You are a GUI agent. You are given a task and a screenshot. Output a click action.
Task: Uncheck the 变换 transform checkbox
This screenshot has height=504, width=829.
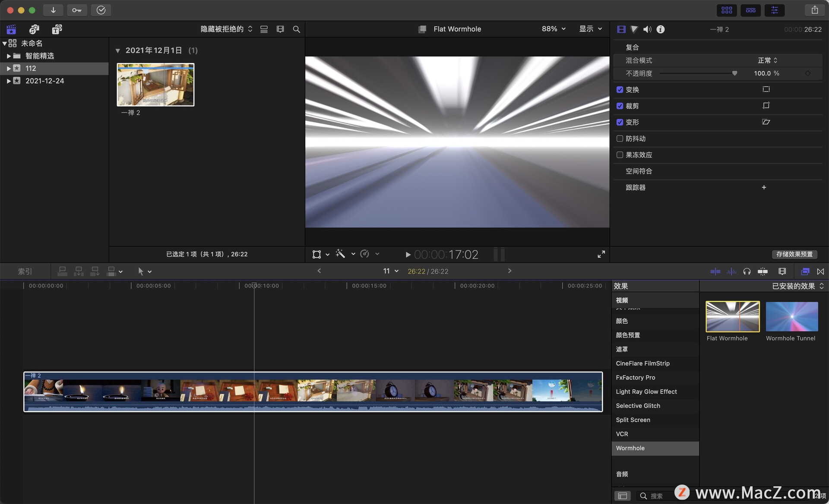click(x=620, y=90)
